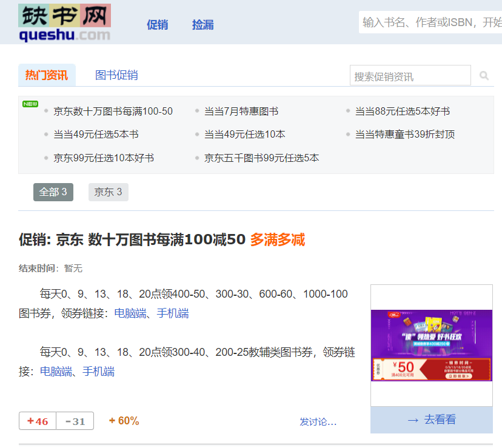Open 当当88元任选5本好书 link
Screen dimensions: 502x448
point(403,112)
